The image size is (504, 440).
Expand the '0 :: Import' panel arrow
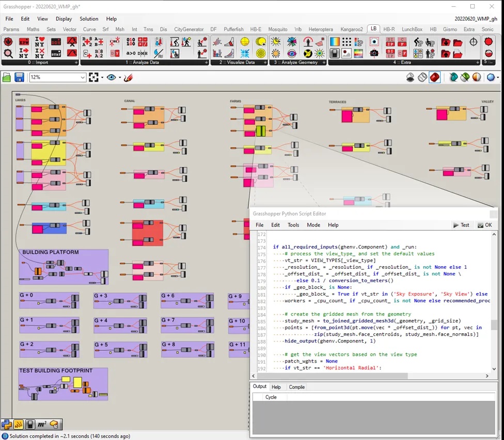76,62
